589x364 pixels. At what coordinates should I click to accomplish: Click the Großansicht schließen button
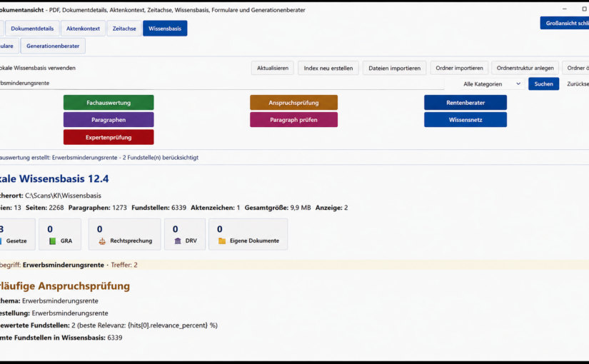tap(565, 23)
